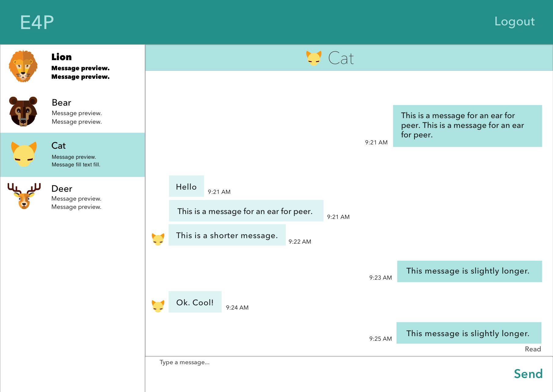Open the Lion conversation name

click(62, 57)
